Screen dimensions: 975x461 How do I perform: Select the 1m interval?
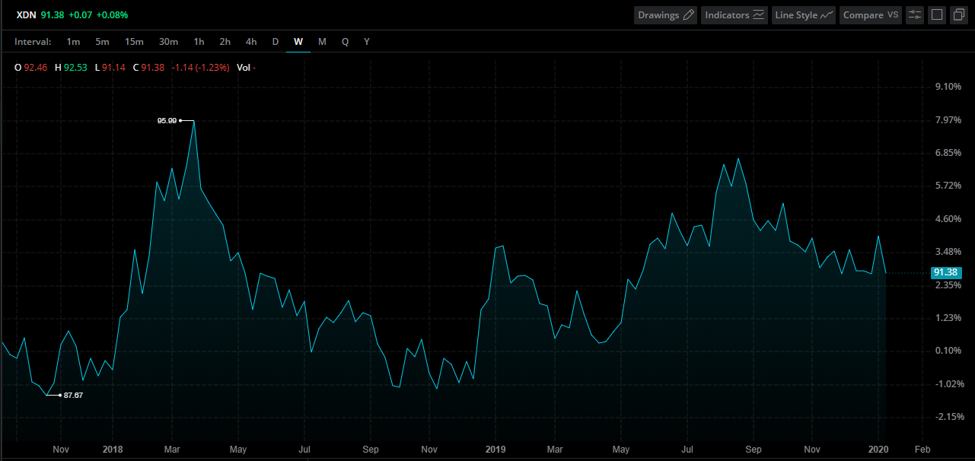click(73, 42)
